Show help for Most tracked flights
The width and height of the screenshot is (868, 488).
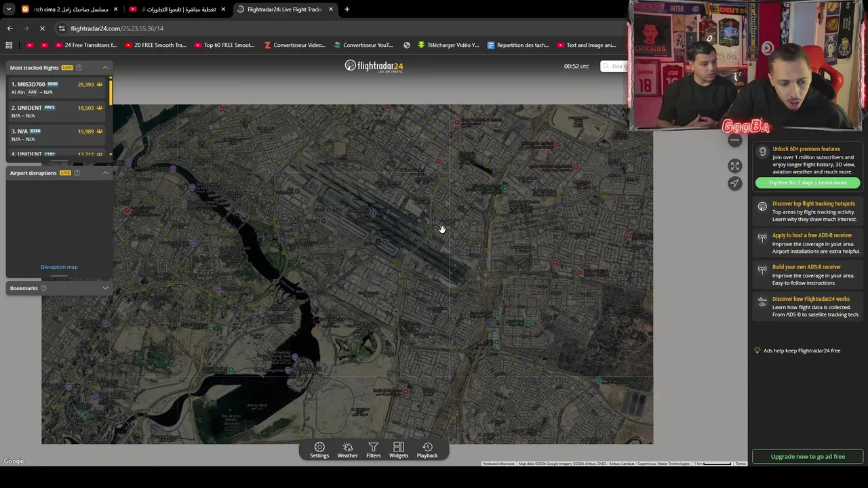[79, 68]
